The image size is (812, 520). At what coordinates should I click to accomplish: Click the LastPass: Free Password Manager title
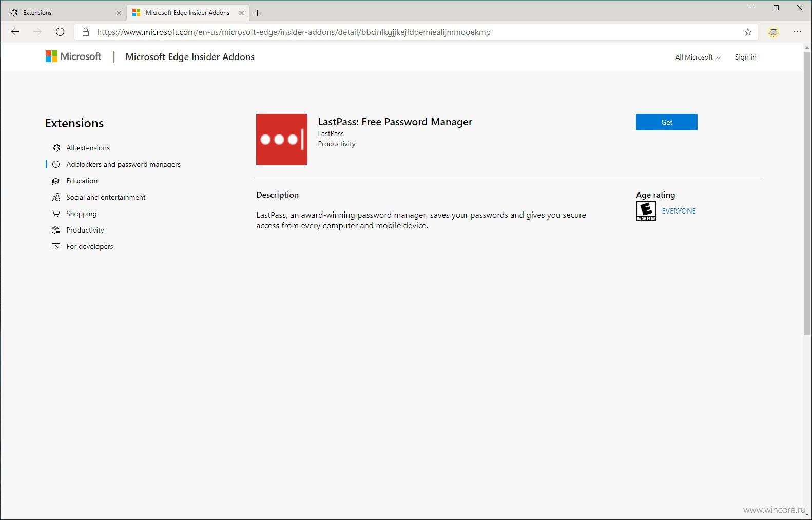tap(395, 122)
